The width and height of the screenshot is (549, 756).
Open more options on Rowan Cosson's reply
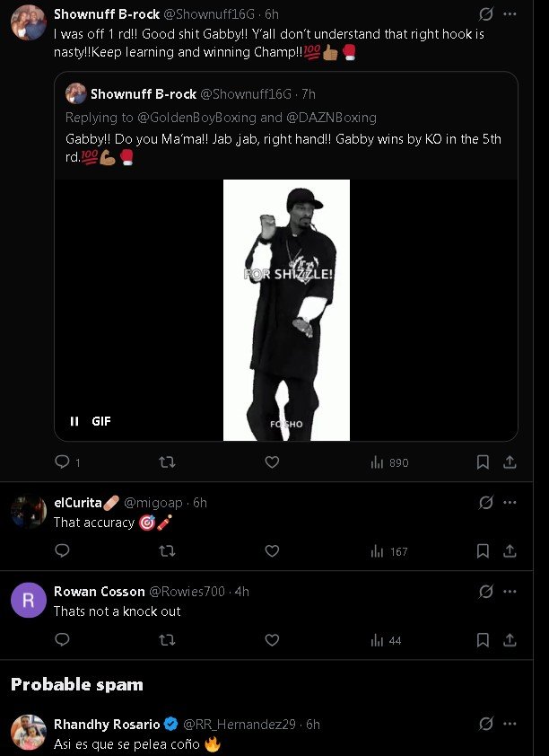point(510,592)
